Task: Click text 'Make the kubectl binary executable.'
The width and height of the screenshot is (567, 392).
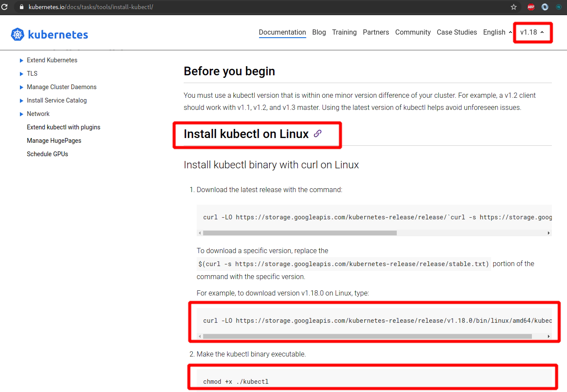Action: pyautogui.click(x=251, y=354)
